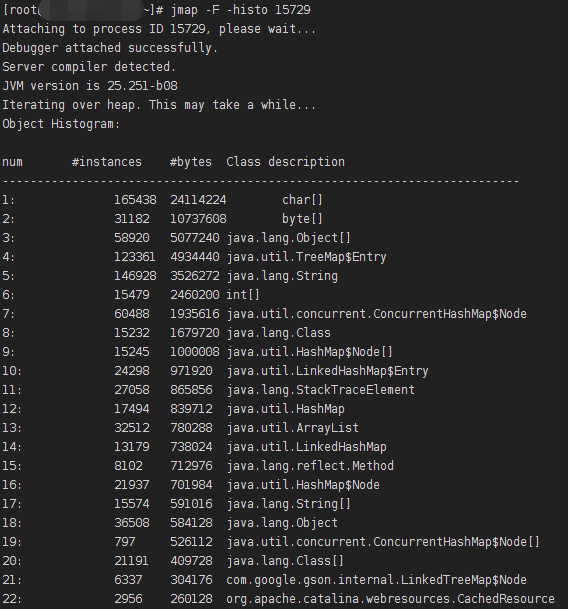
Task: Click the 24114224 bytes value
Action: (198, 200)
